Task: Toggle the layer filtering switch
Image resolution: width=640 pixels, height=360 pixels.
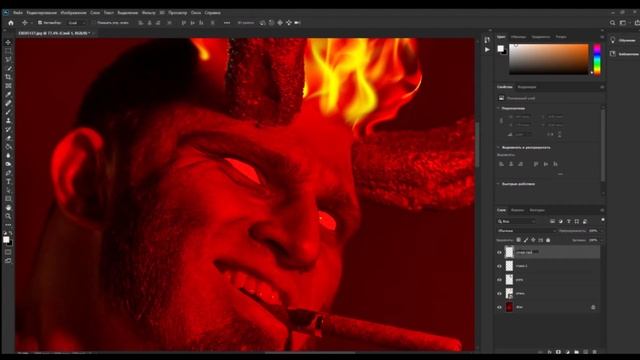Action: pyautogui.click(x=602, y=220)
